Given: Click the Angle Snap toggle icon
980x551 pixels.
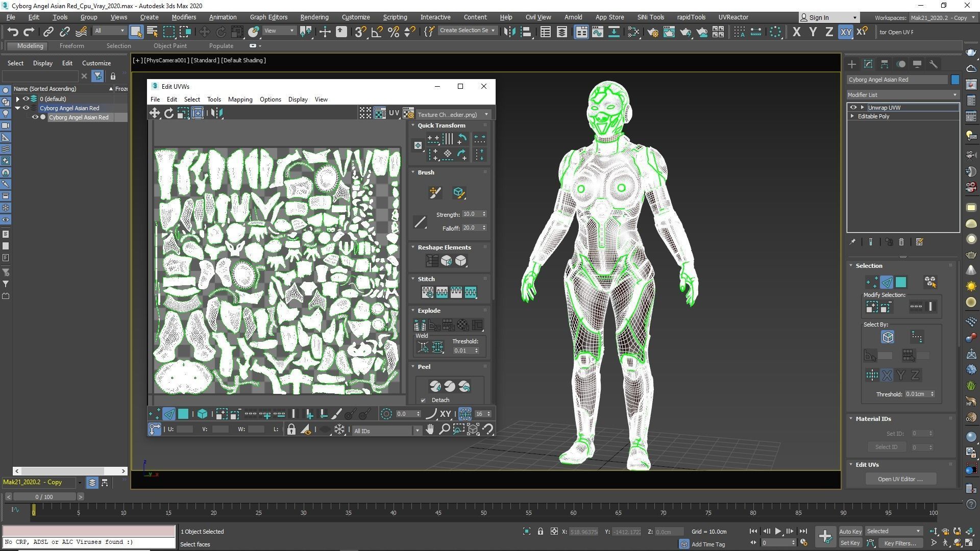Looking at the screenshot, I should pos(377,32).
